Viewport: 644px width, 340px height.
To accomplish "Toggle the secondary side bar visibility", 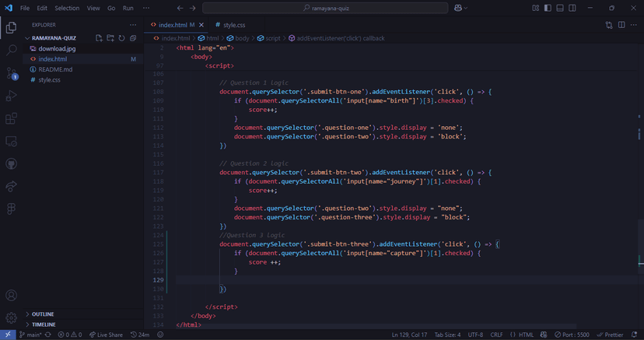I will point(572,8).
